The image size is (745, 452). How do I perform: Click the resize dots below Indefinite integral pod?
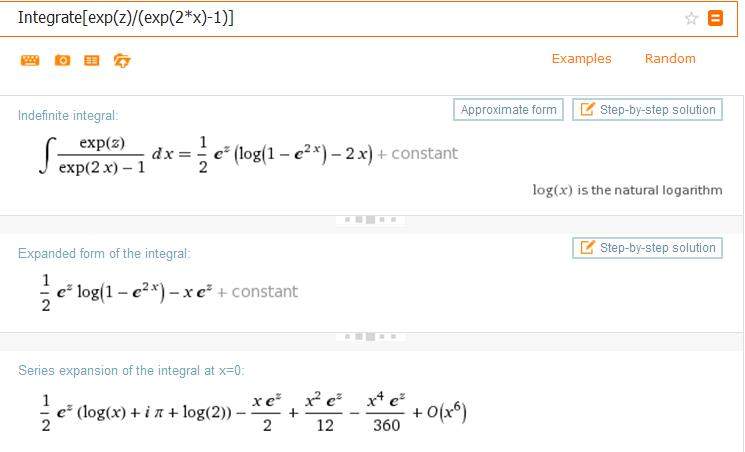click(371, 219)
